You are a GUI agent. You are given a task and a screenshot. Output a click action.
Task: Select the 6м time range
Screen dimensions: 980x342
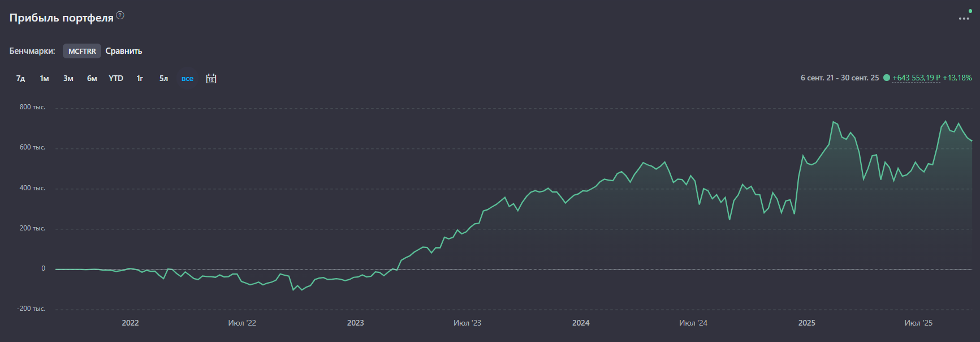coord(92,79)
